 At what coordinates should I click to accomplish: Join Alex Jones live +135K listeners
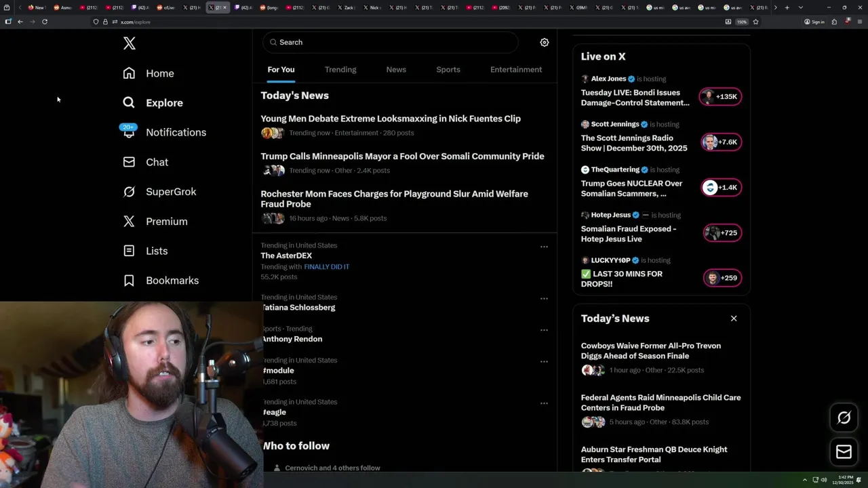pos(721,97)
